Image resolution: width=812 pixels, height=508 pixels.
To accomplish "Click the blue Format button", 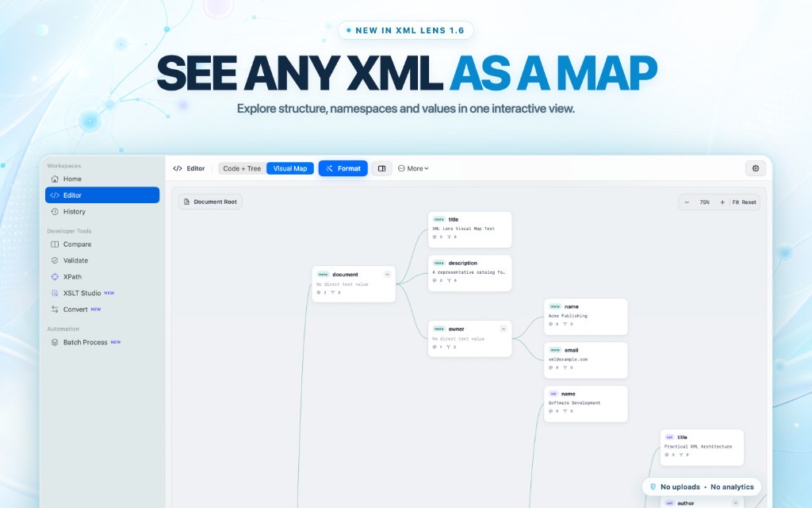I will click(343, 168).
